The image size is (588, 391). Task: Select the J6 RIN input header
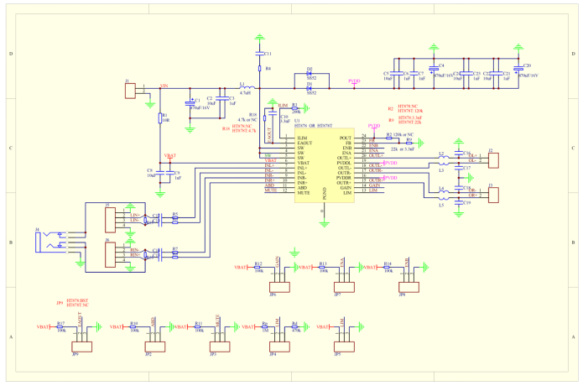pyautogui.click(x=110, y=255)
